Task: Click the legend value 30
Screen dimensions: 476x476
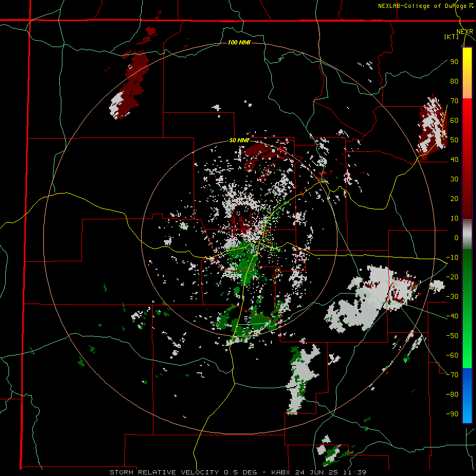Action: point(454,179)
